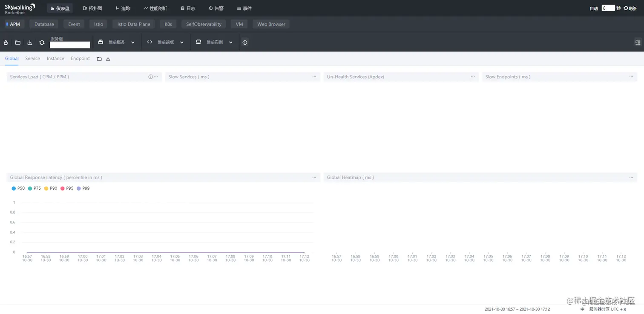Toggle the P99 legend series
This screenshot has height=314, width=644.
point(83,188)
